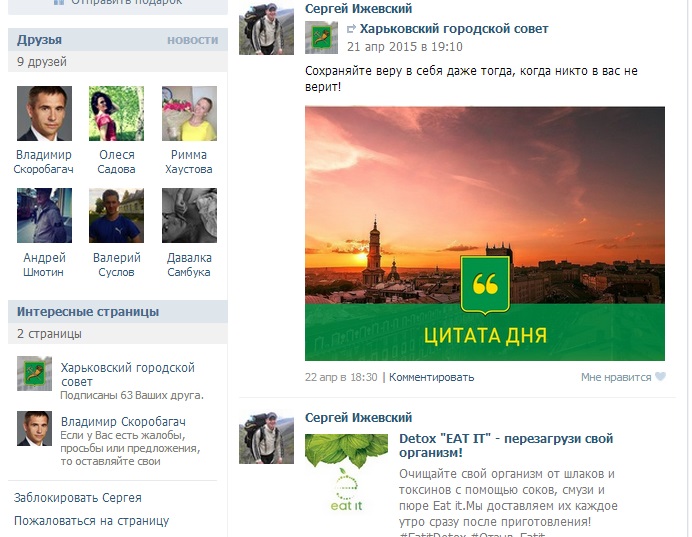This screenshot has width=692, height=537.
Task: Click Комментировать under the Цитата дня post
Action: pos(432,377)
